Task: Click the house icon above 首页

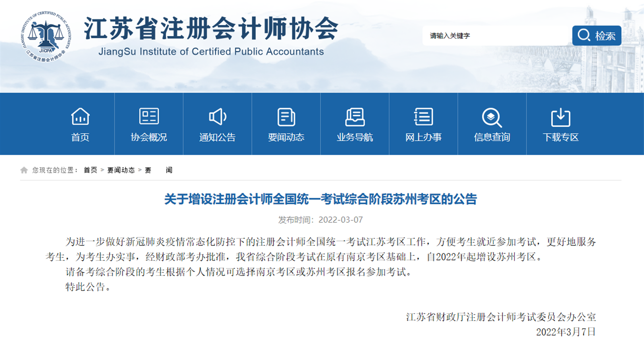Action: pos(80,117)
